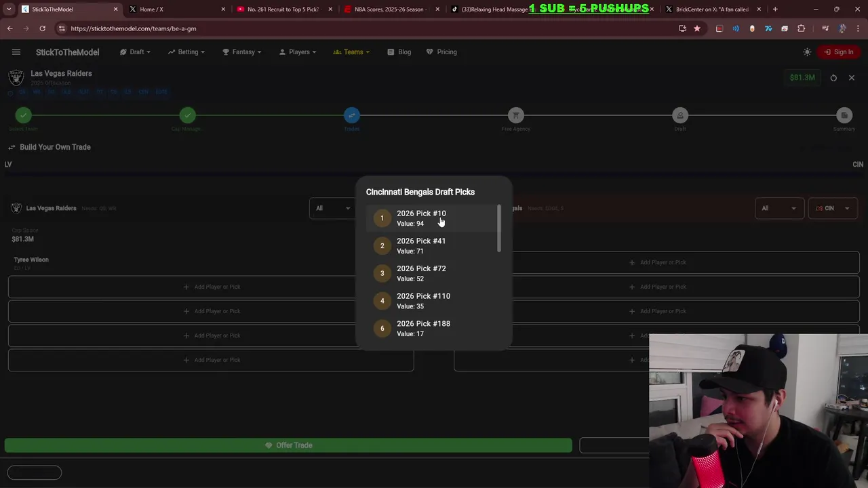Open the Draft dropdown menu
The image size is (868, 488).
[x=136, y=52]
